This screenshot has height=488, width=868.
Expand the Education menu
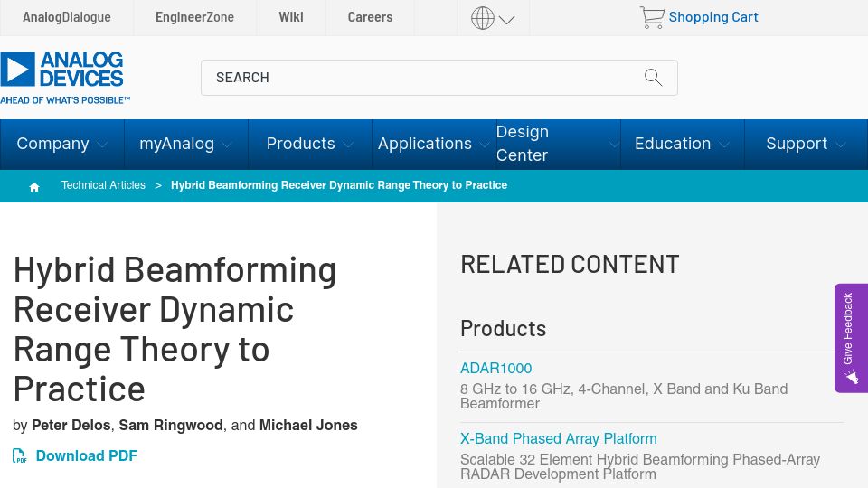(682, 144)
